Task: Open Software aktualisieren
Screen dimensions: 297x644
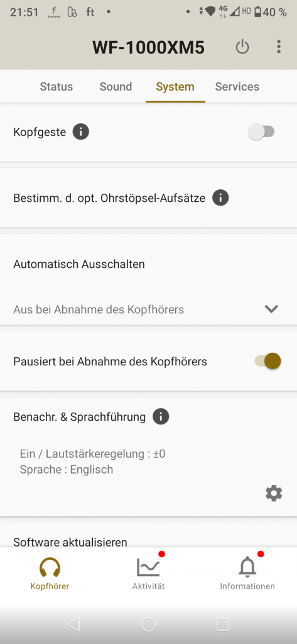Action: click(x=70, y=542)
